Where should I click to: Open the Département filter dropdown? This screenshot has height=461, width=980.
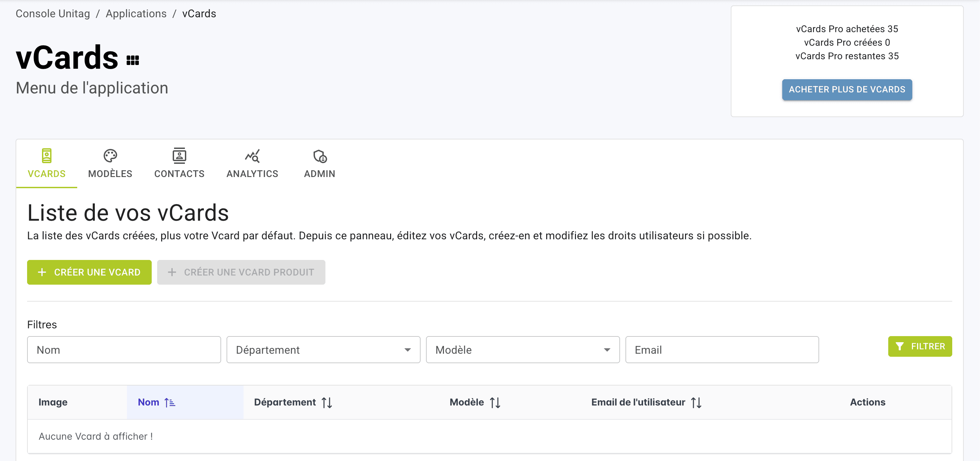click(x=323, y=350)
